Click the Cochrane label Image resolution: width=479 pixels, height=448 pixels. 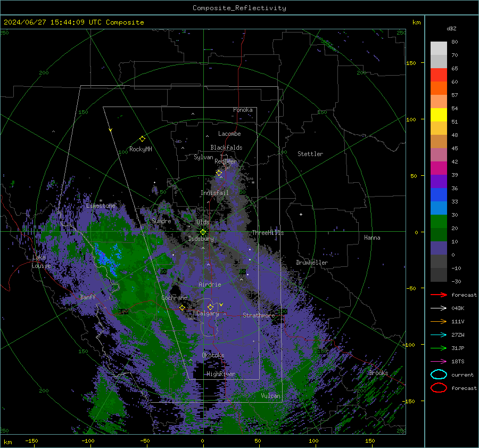[174, 298]
